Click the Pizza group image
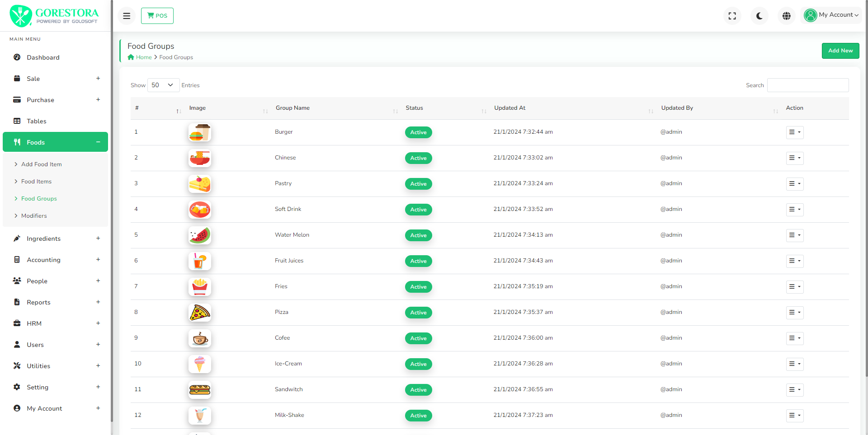Viewport: 868px width, 435px height. point(200,313)
